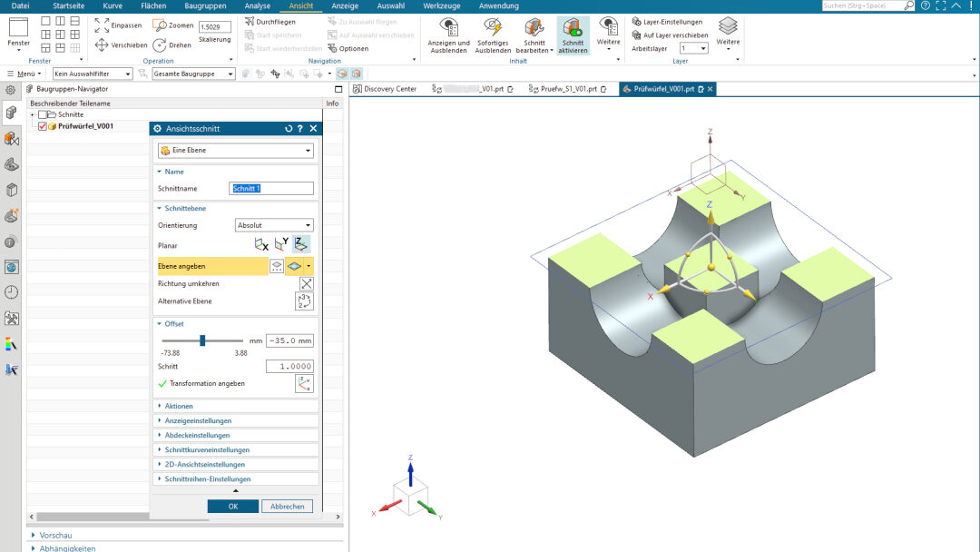Toggle the Schnitt aktivieren button
Viewport: 980px width, 552px height.
(x=573, y=34)
